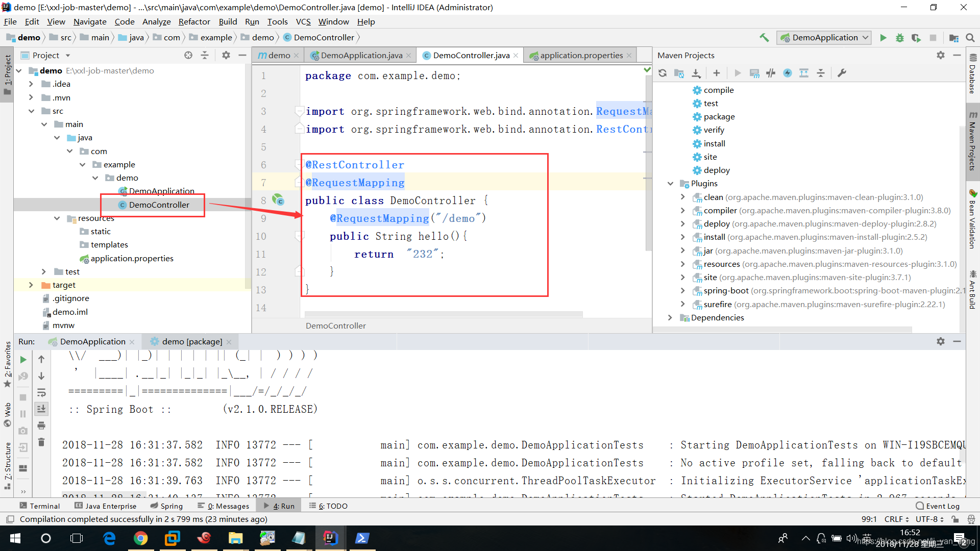
Task: Toggle Favorites tool window on left edge
Action: coord(8,364)
